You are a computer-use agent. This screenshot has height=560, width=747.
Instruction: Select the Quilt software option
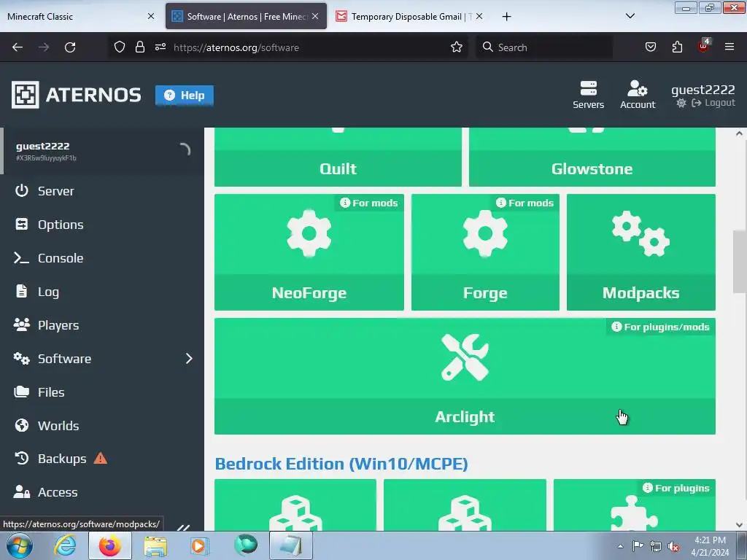coord(338,157)
